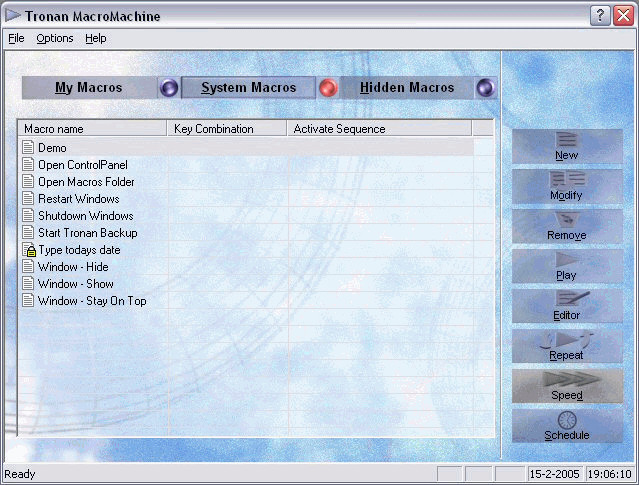
Task: Click the title bar help question mark button
Action: click(x=600, y=15)
